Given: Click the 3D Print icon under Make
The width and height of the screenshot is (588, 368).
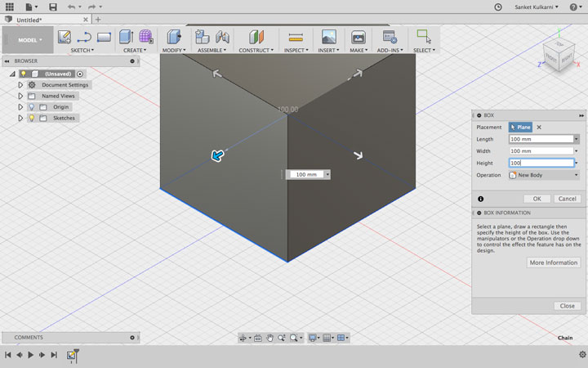Looking at the screenshot, I should pyautogui.click(x=359, y=37).
